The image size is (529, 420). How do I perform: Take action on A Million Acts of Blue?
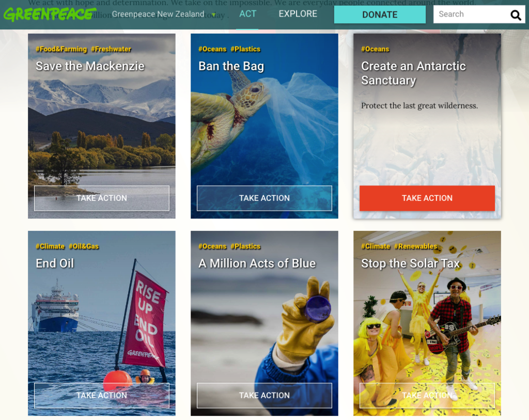click(264, 395)
